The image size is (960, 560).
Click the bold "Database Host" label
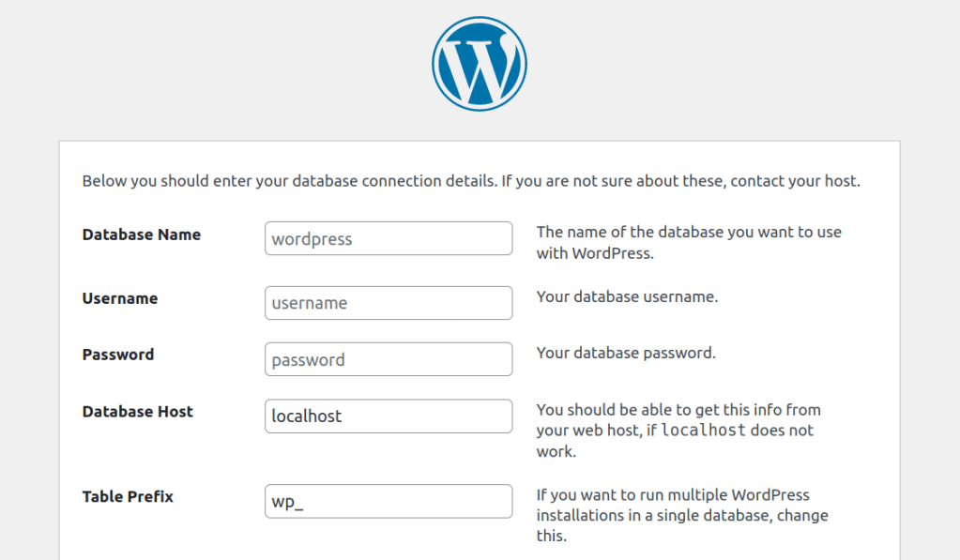pos(138,411)
